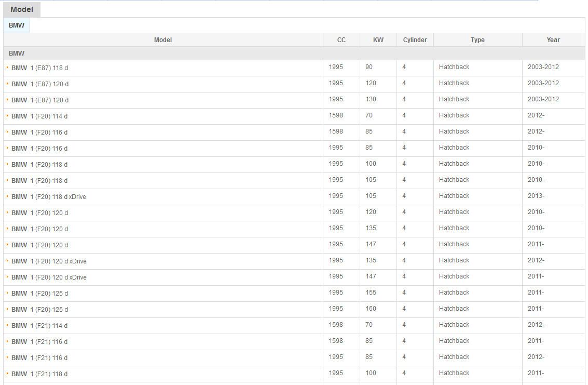Open BMW 1 (F20) 116 d 1995 CC link
This screenshot has width=588, height=385.
(39, 149)
